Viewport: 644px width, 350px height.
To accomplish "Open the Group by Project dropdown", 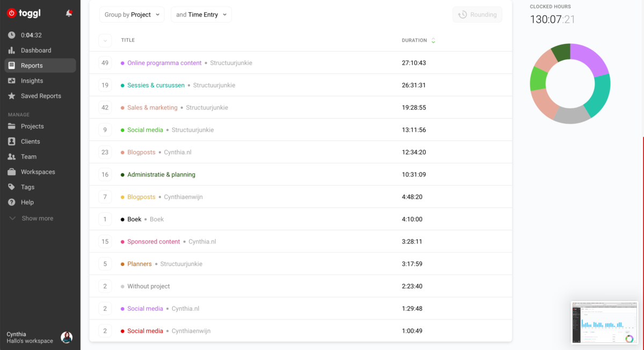I will click(x=132, y=15).
